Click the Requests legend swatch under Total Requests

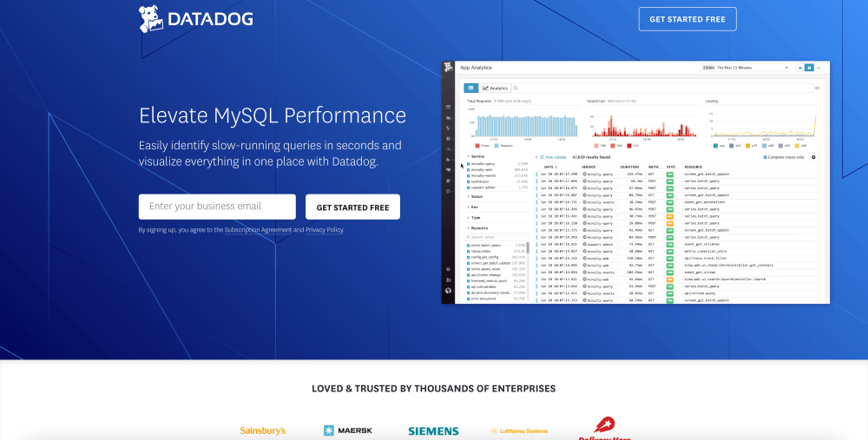(496, 146)
